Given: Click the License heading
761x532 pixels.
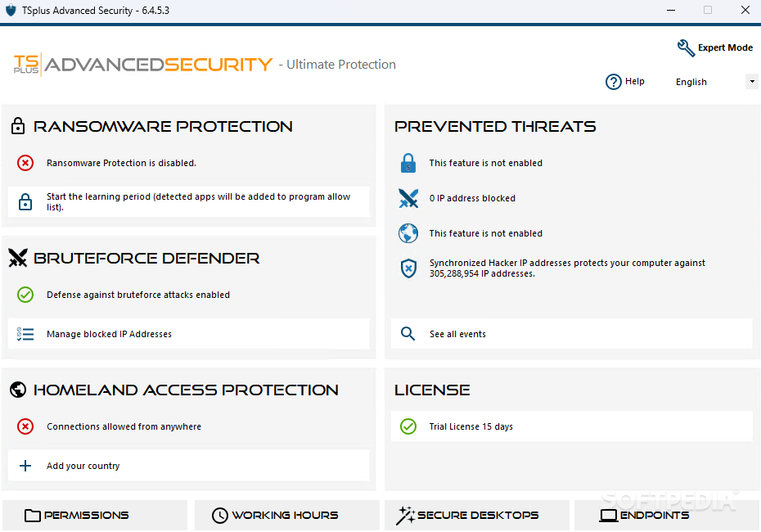Looking at the screenshot, I should (x=432, y=390).
